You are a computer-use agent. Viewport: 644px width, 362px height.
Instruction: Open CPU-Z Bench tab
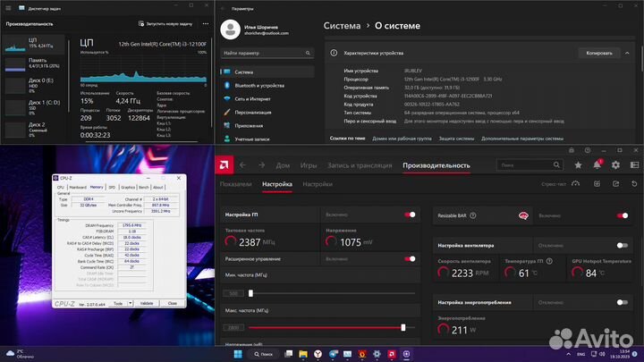click(144, 187)
